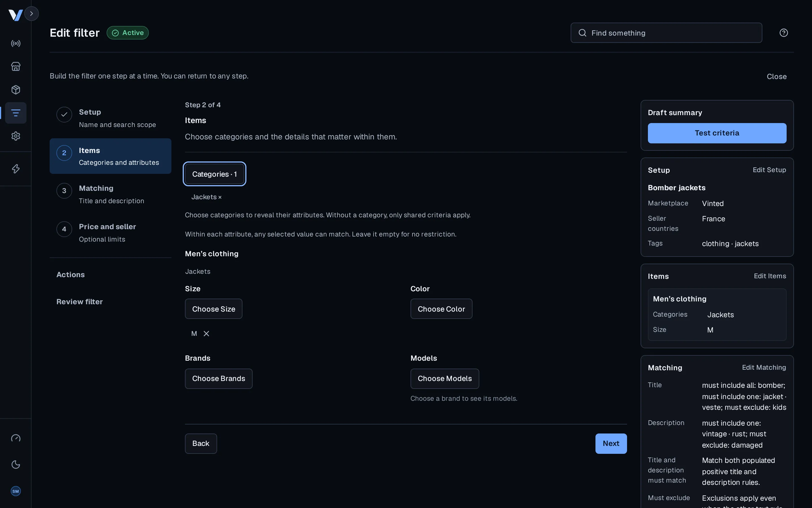Click the 'clothing · jackets' tags value
This screenshot has width=812, height=508.
coord(730,244)
